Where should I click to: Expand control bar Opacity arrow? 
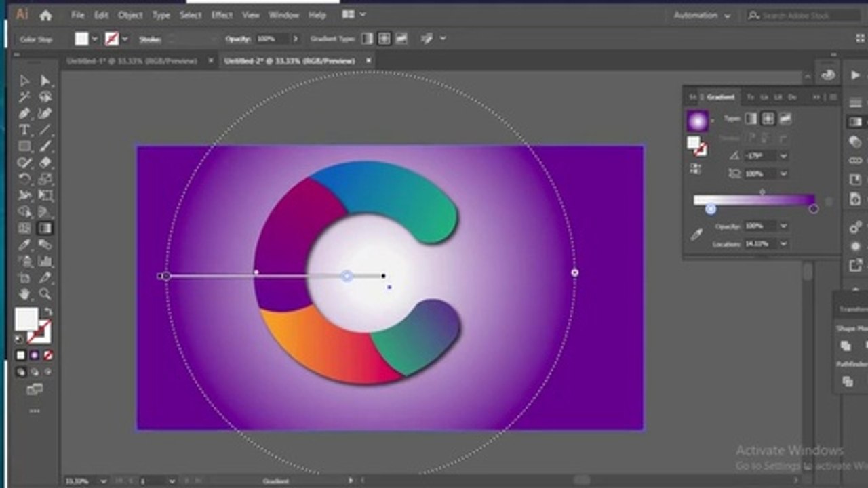pos(295,39)
